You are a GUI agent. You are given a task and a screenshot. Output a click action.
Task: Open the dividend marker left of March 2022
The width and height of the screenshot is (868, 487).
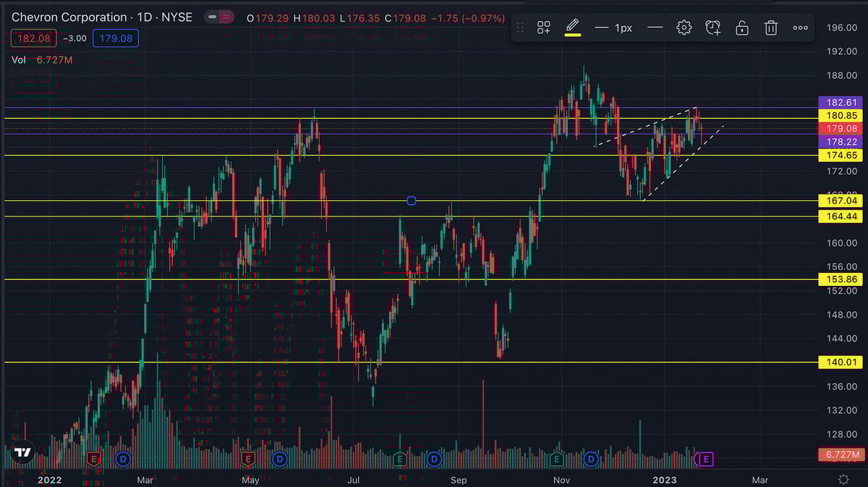(x=123, y=459)
